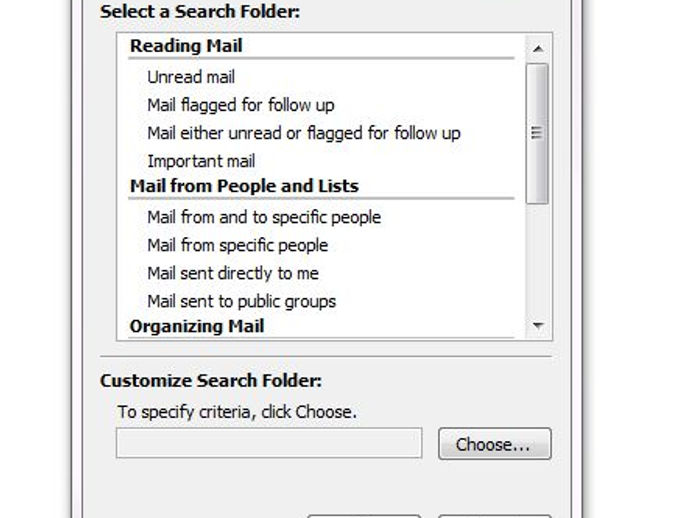Click the list scrollbar thumb
Image resolution: width=690 pixels, height=518 pixels.
click(x=537, y=133)
